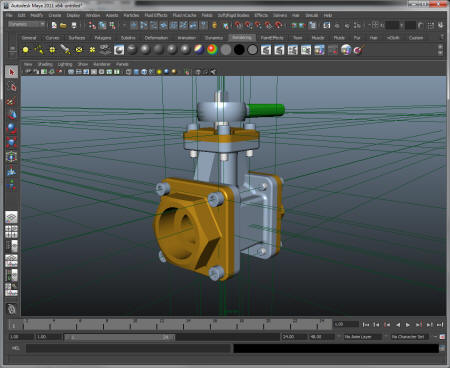
Task: Create a camera from the Rendering shelf
Action: pyautogui.click(x=105, y=50)
